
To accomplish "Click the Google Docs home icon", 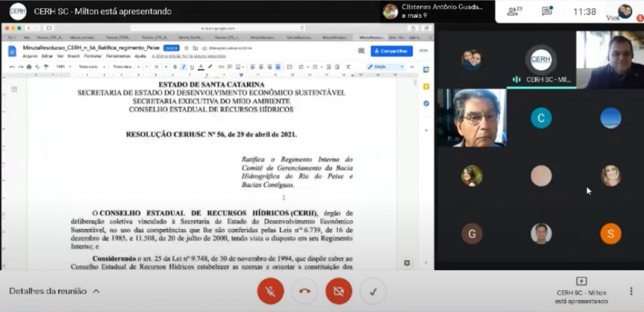I will click(x=12, y=52).
